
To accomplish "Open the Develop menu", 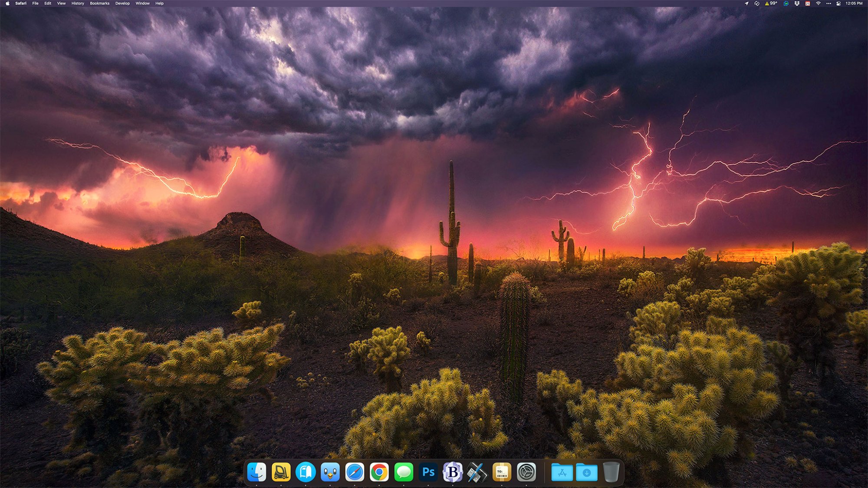I will coord(122,3).
